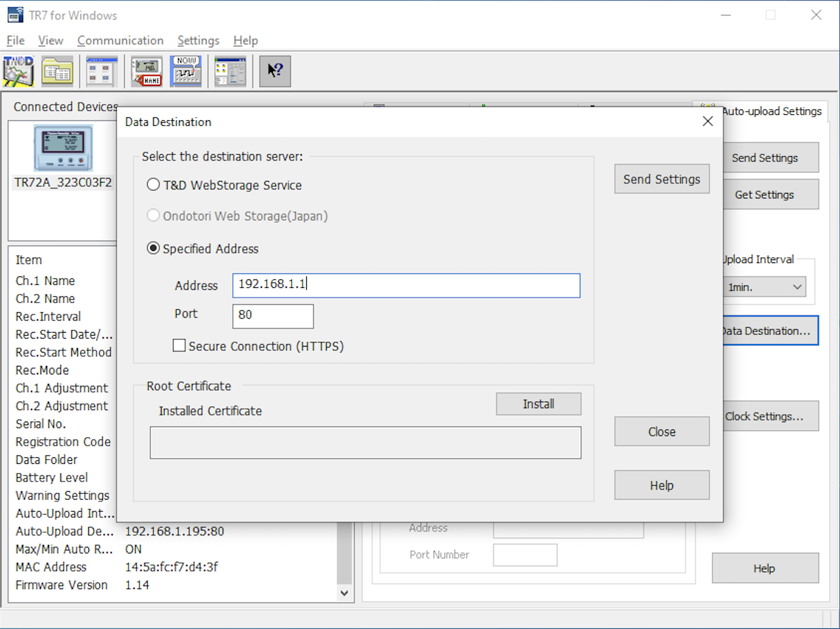
Task: Click the Data Folder row
Action: point(47,460)
